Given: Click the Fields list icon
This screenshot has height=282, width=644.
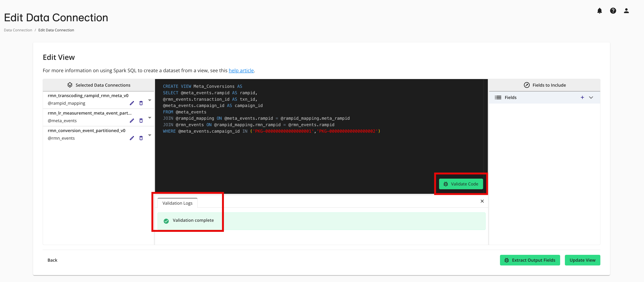Looking at the screenshot, I should [x=498, y=97].
